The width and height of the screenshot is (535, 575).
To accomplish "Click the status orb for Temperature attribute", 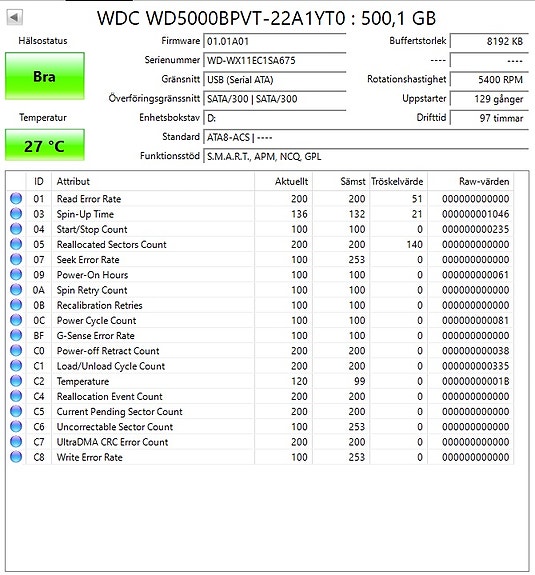I will [16, 381].
